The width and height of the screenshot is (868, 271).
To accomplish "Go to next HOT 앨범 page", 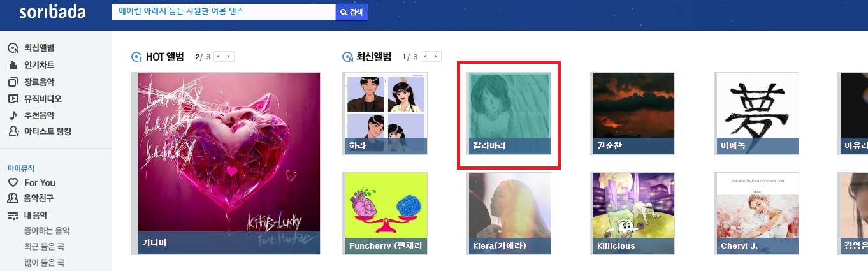I will [229, 57].
